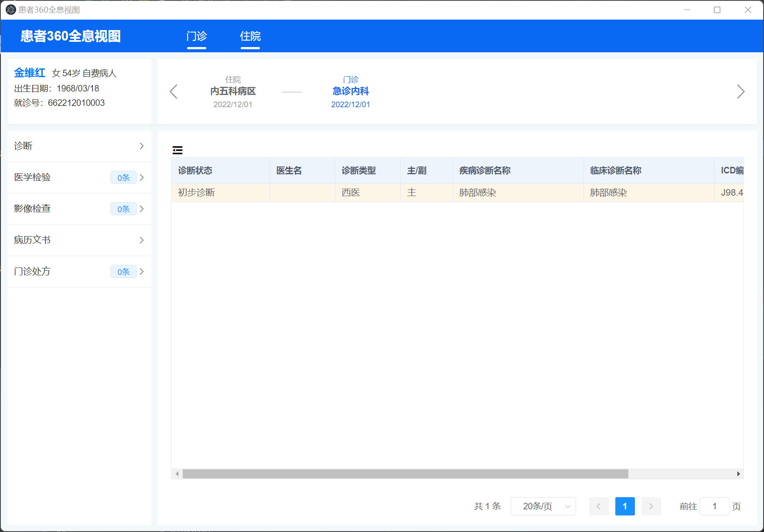This screenshot has height=532, width=764.
Task: Click the 0条 badge for 影像检查
Action: tap(123, 209)
